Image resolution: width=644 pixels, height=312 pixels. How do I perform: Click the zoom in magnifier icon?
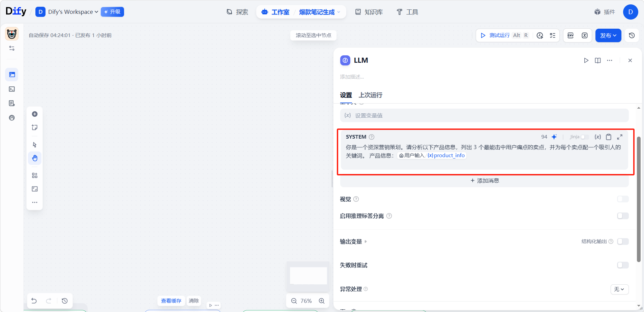pyautogui.click(x=322, y=301)
